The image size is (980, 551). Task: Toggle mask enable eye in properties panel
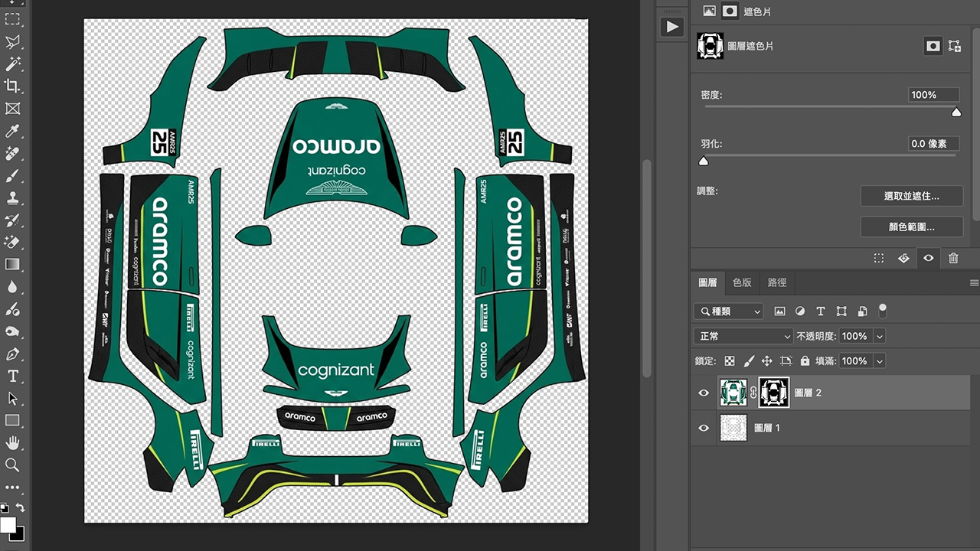coord(928,259)
